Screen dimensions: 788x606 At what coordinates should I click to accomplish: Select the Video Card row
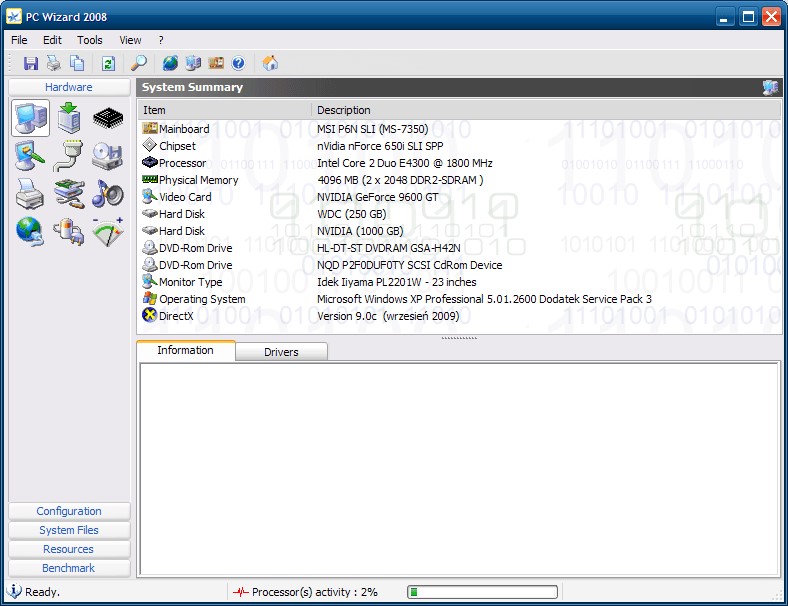tap(460, 197)
